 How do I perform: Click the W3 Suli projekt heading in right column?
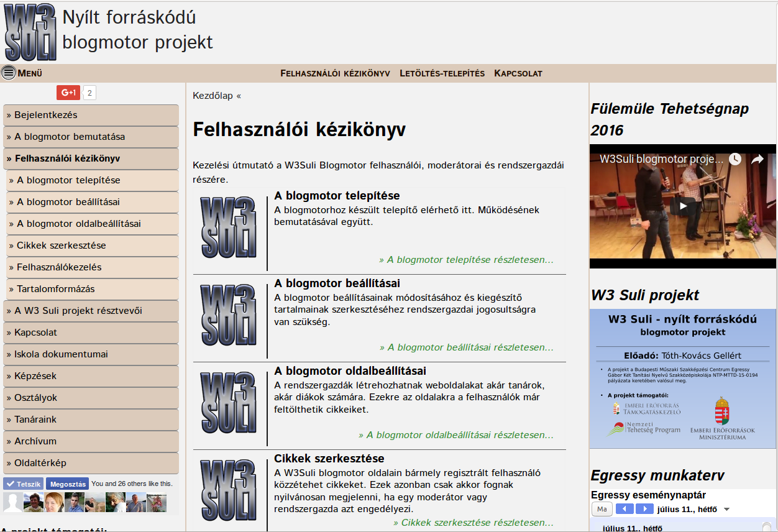(645, 295)
